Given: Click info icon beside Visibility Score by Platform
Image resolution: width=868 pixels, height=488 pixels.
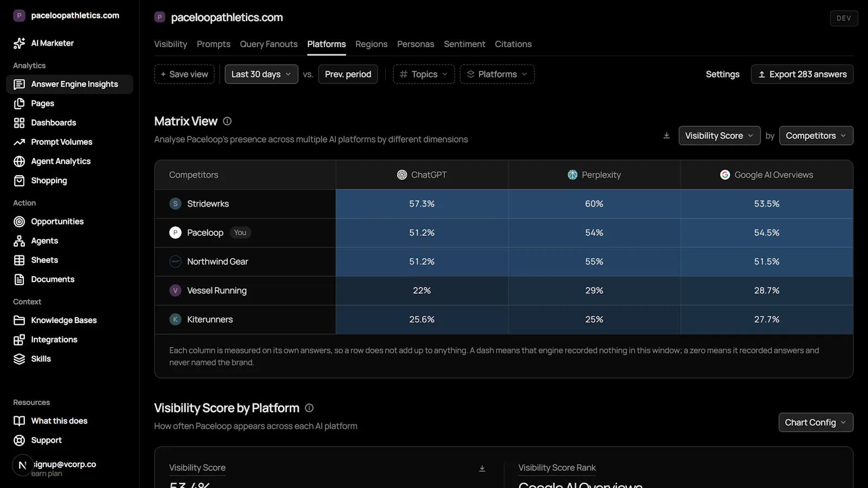Looking at the screenshot, I should (x=309, y=408).
